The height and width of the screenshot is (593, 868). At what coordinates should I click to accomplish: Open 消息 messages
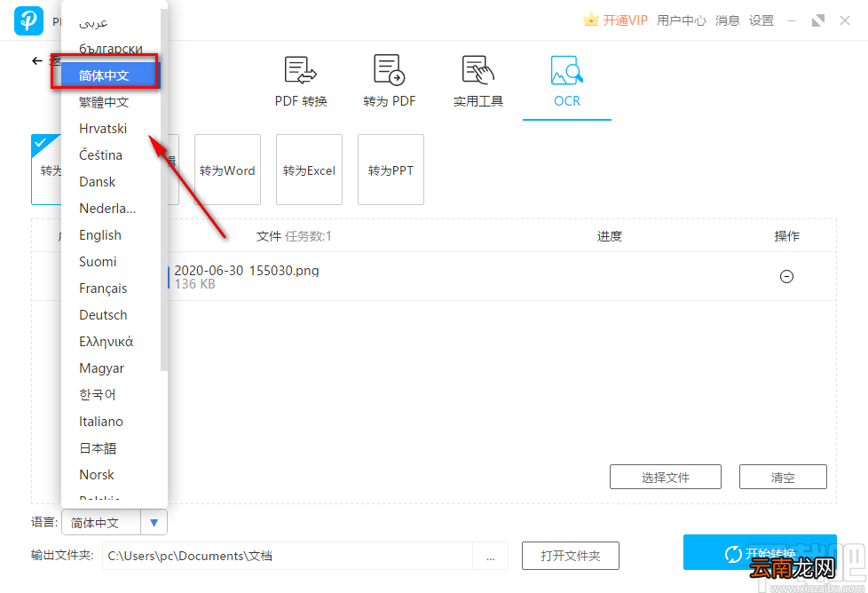tap(727, 20)
